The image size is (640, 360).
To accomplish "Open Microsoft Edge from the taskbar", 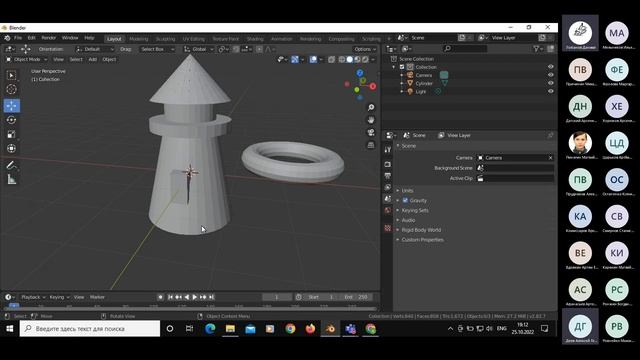I will click(x=210, y=329).
